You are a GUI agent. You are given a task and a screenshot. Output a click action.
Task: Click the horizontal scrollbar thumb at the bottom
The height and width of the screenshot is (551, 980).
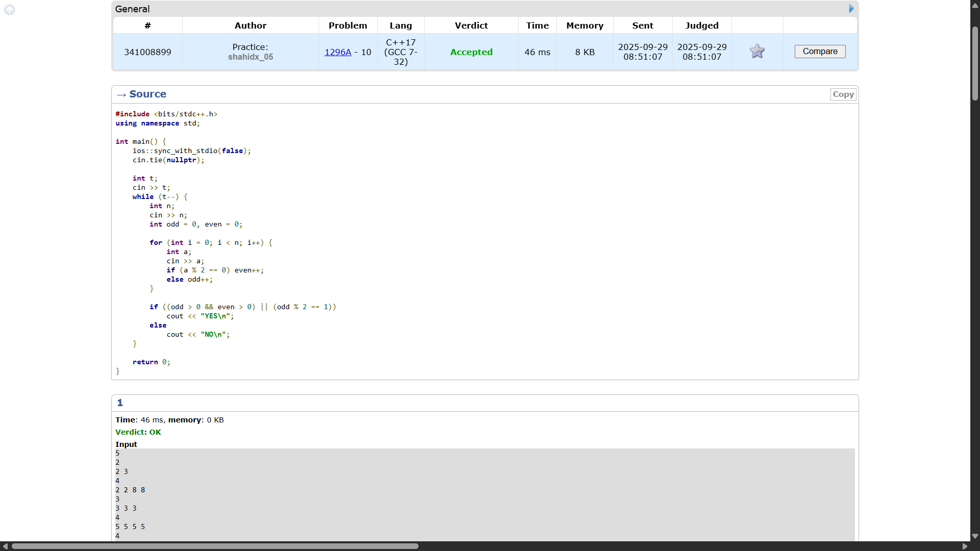coord(214,546)
